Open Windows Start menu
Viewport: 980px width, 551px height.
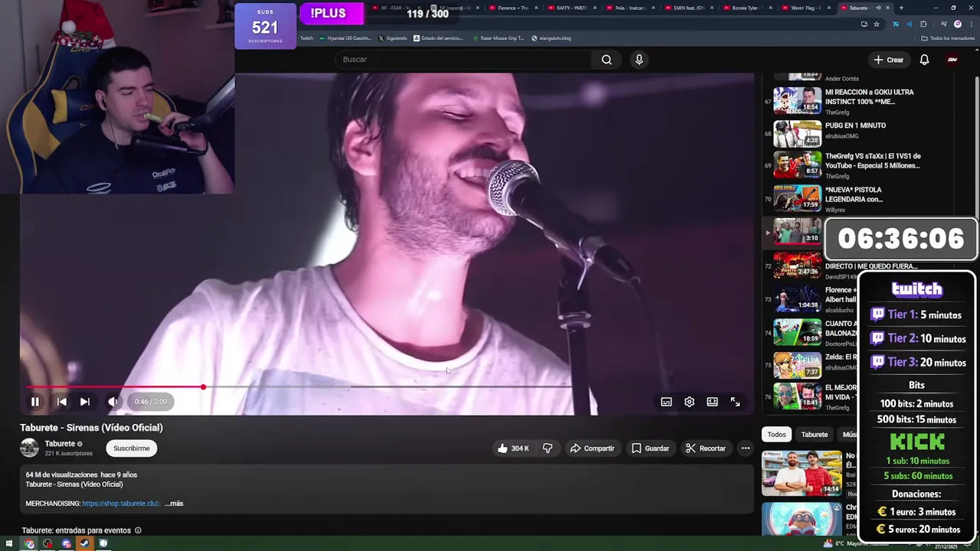tap(8, 544)
